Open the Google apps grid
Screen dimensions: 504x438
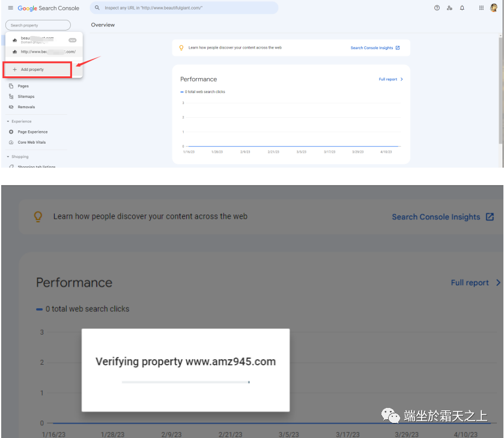coord(481,8)
